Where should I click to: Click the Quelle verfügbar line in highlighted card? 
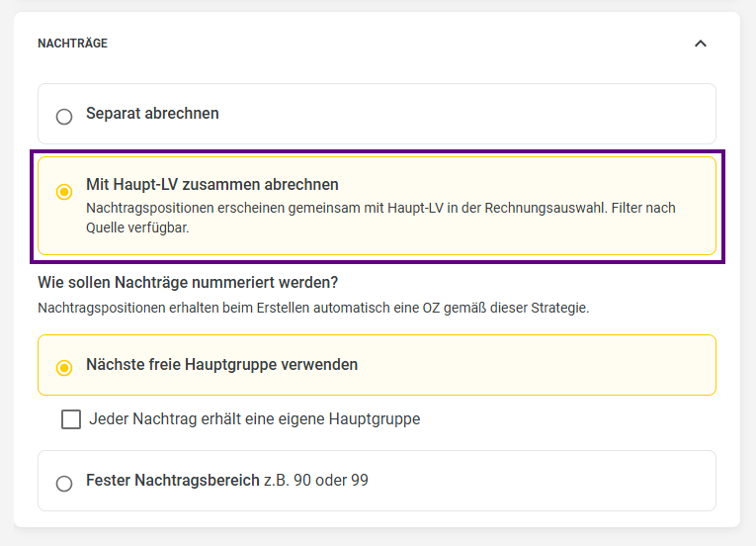(137, 227)
